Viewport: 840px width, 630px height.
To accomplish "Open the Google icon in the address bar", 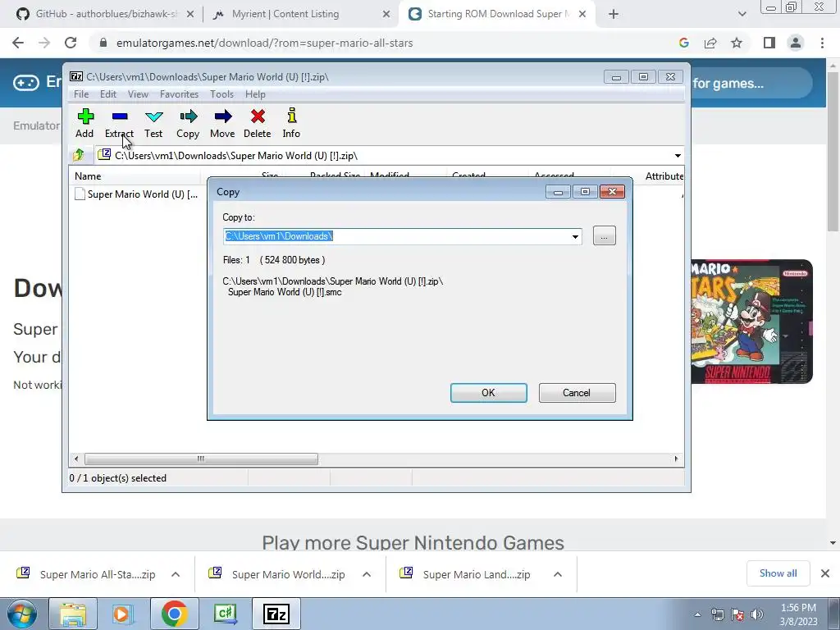I will (x=683, y=43).
